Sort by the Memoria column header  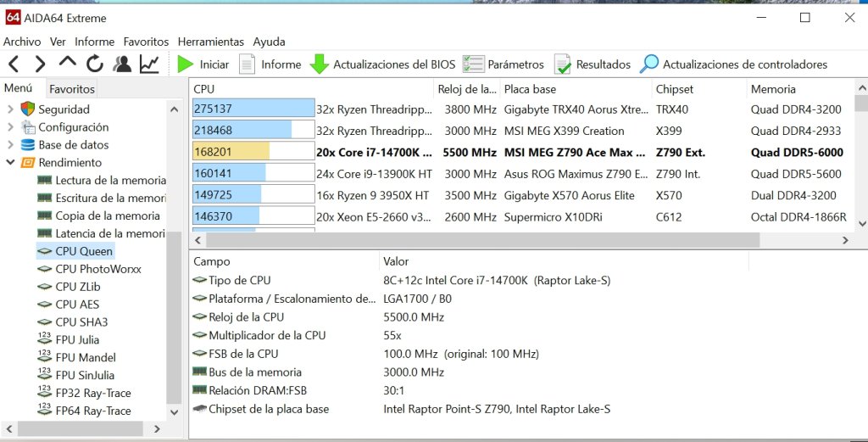tap(800, 88)
